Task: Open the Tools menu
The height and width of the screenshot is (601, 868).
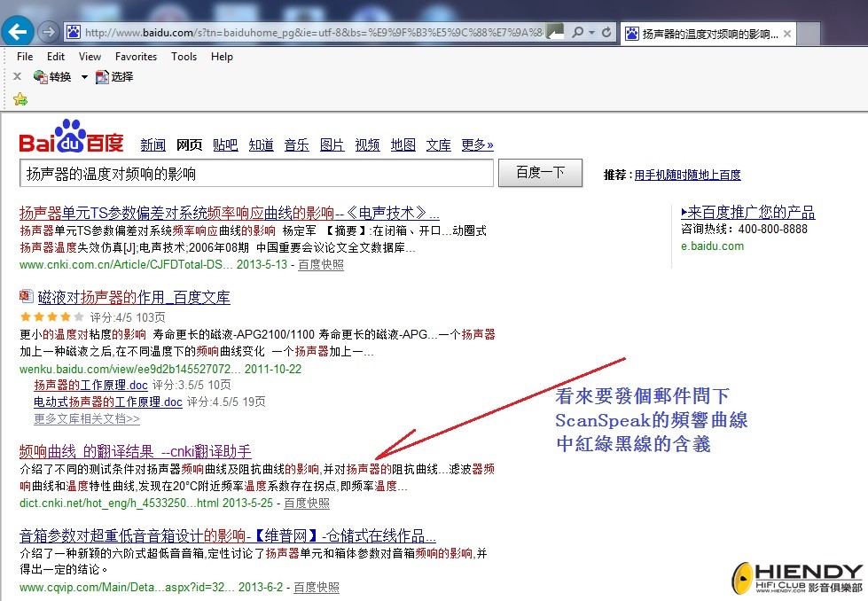Action: coord(184,56)
